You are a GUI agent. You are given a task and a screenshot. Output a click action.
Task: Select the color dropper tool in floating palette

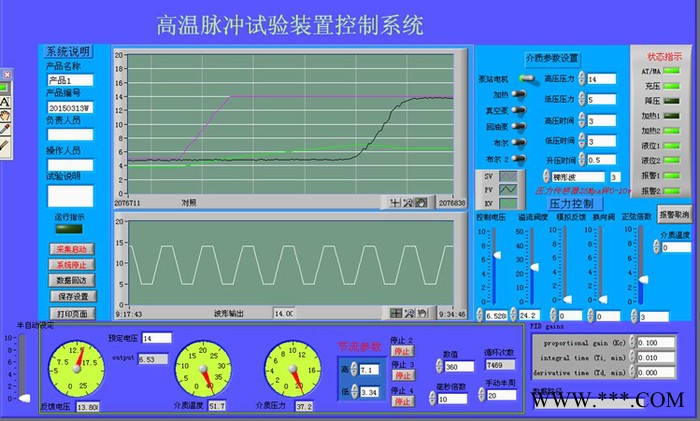click(5, 130)
